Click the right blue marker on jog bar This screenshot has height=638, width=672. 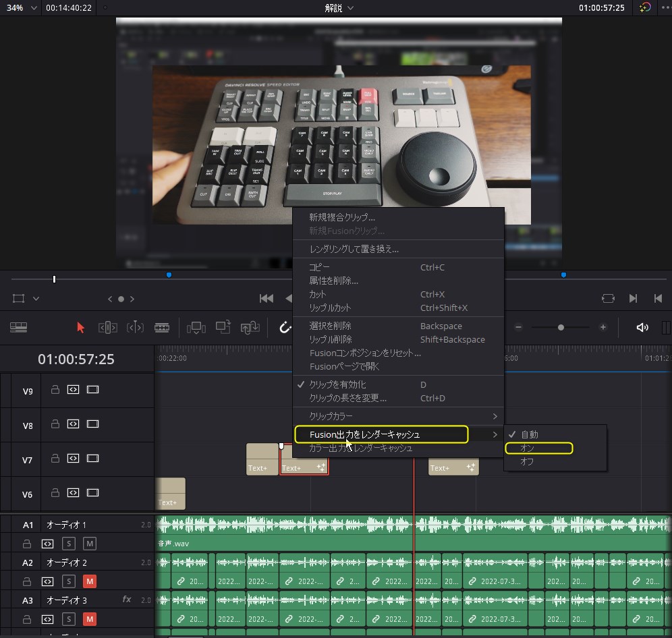click(x=563, y=275)
